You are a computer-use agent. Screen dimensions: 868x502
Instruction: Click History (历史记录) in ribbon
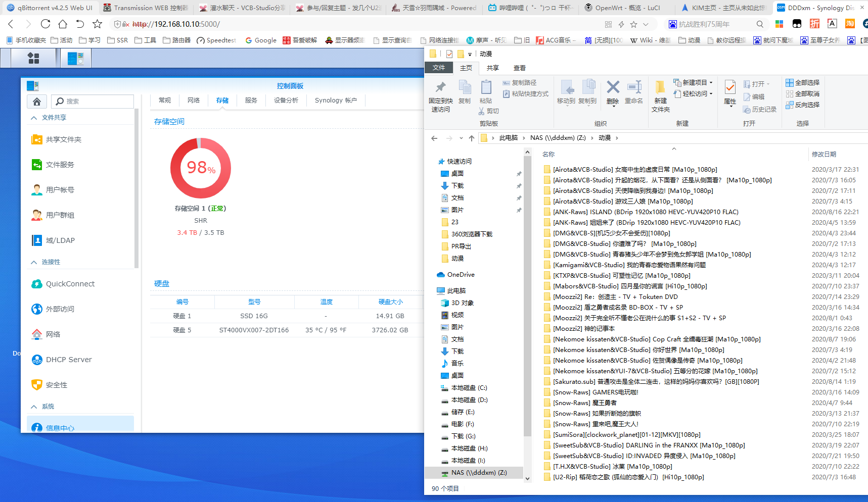pyautogui.click(x=760, y=110)
